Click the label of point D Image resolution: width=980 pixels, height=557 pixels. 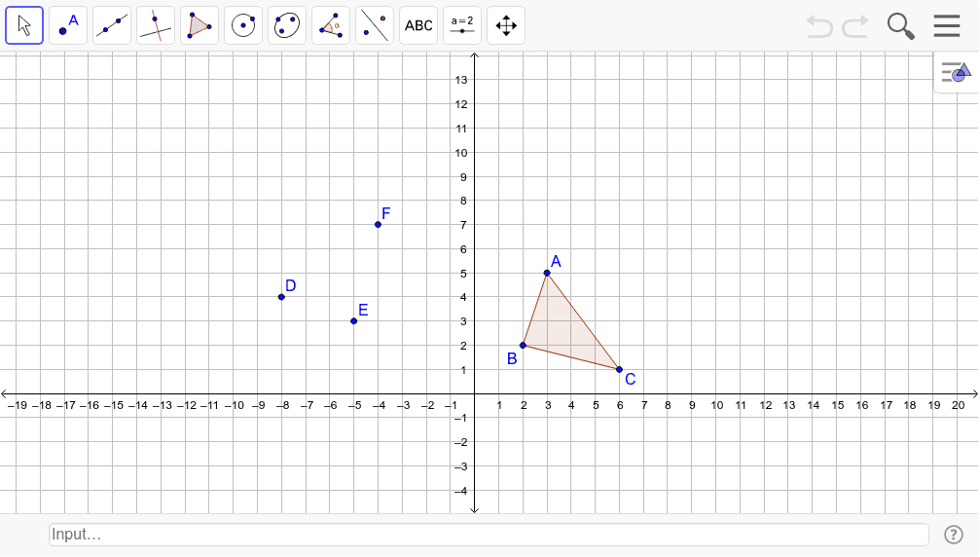tap(291, 285)
